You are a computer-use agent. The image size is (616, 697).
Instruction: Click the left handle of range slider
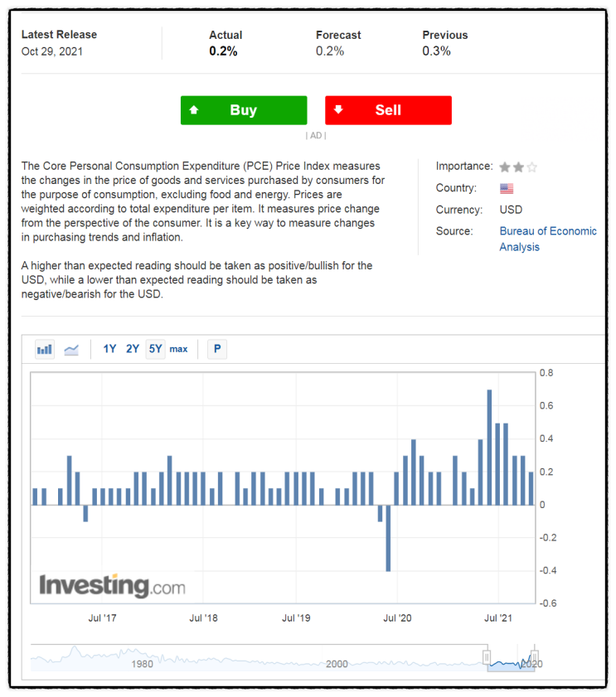pyautogui.click(x=487, y=657)
